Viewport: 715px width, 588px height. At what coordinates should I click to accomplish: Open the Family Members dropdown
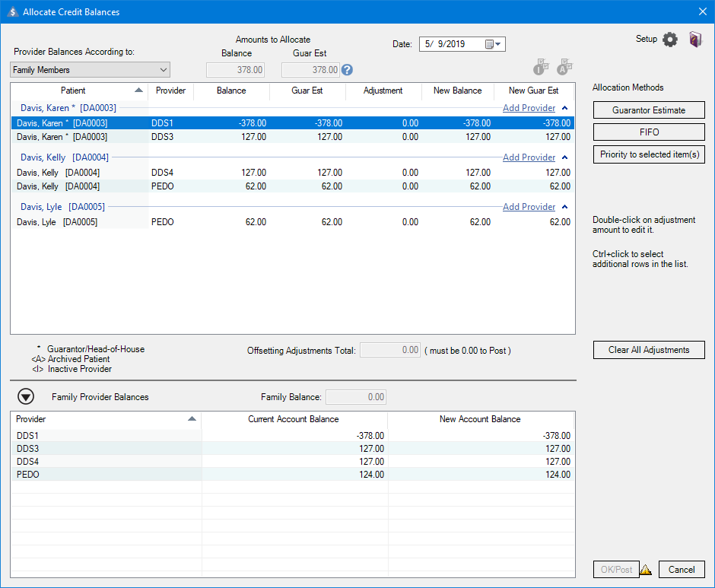point(91,70)
